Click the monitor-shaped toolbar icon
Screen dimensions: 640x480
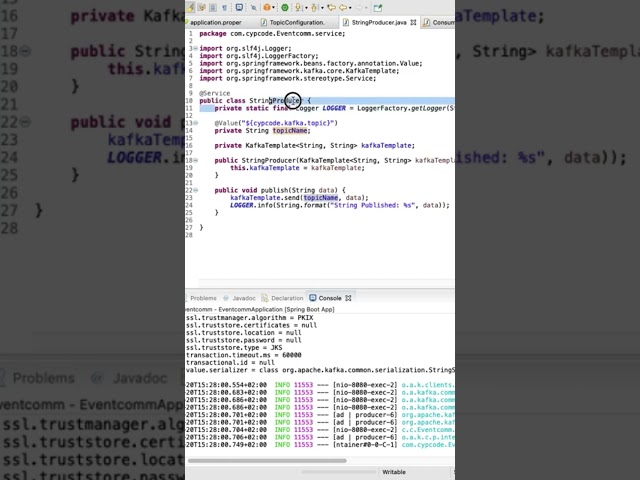[239, 7]
